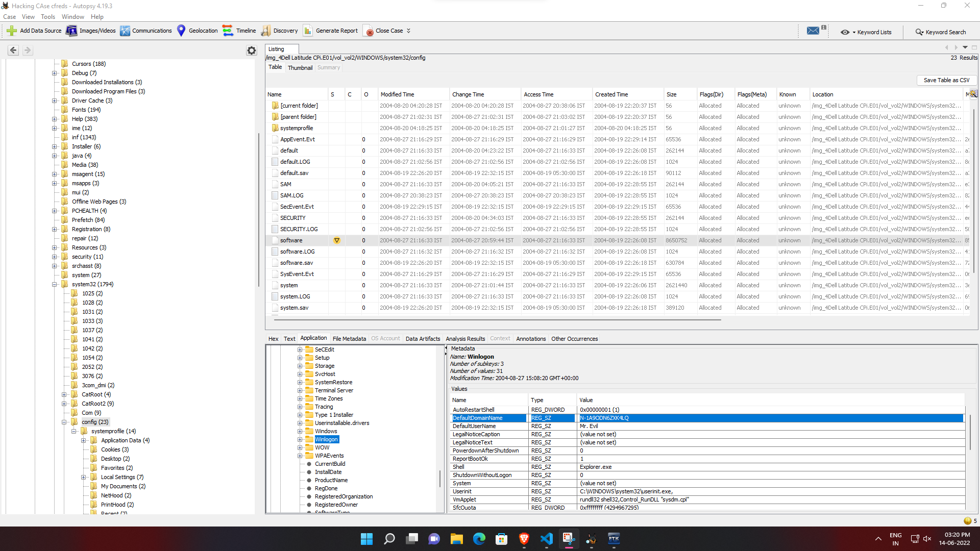Switch to the Text tab

point(289,339)
